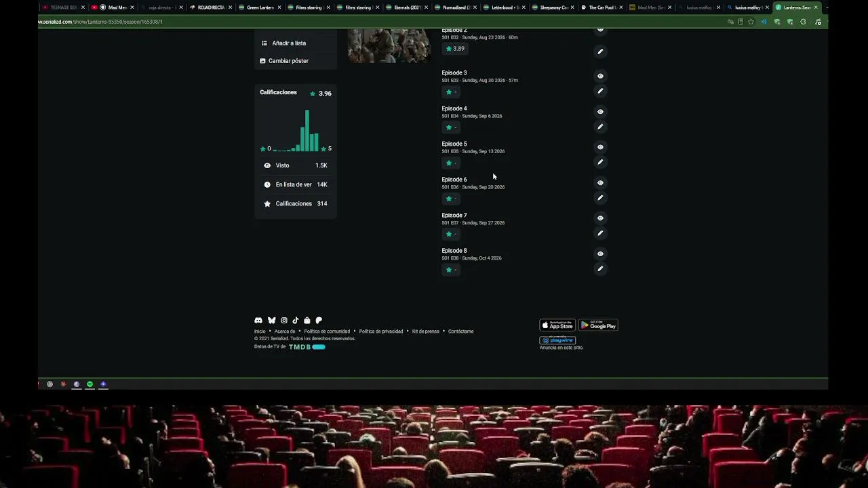Open the Episode 8 title
This screenshot has height=488, width=868.
(x=454, y=251)
